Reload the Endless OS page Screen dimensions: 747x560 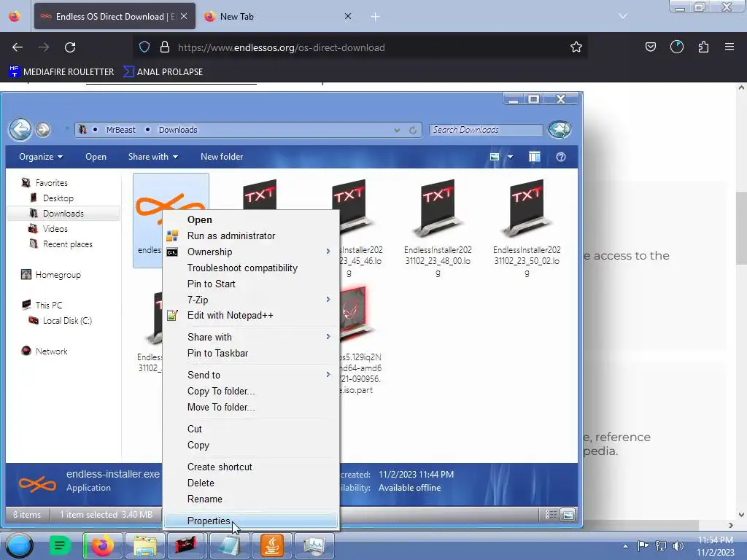pos(70,47)
